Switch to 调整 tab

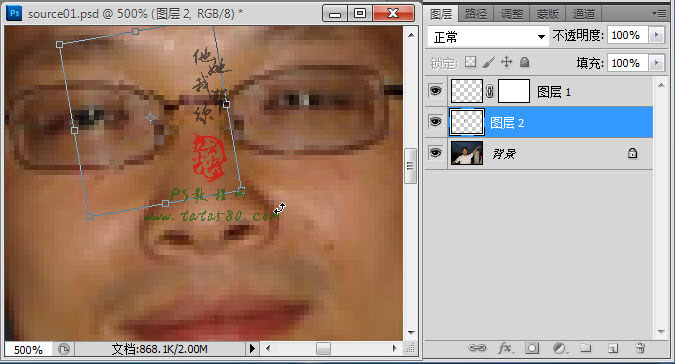(x=512, y=14)
